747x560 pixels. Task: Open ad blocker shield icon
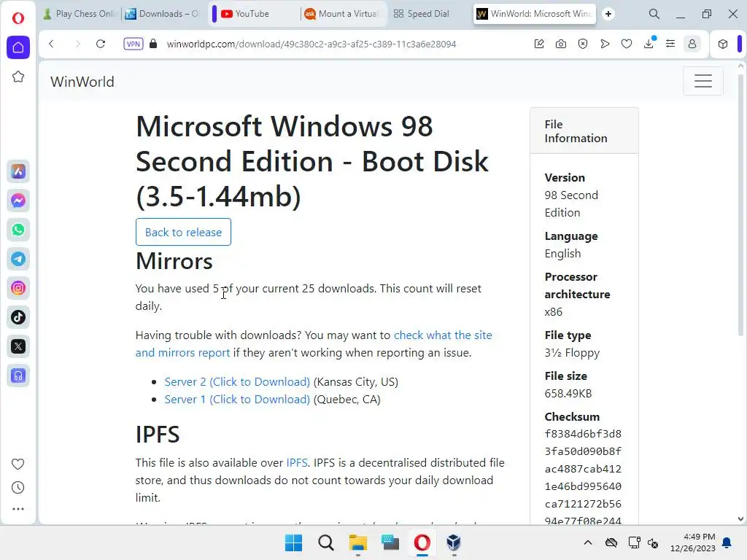click(583, 44)
